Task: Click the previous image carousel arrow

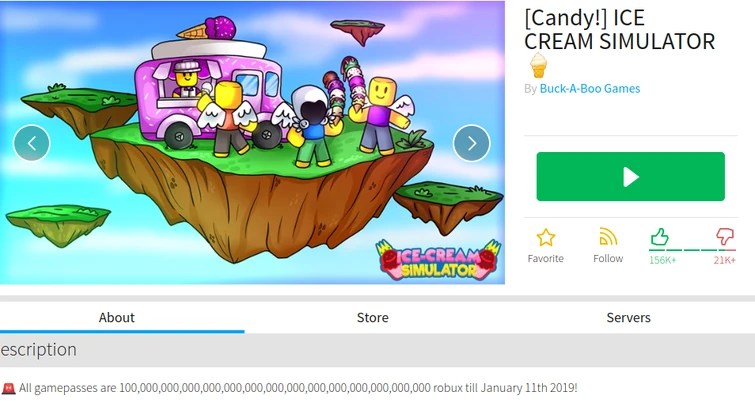Action: [x=32, y=143]
